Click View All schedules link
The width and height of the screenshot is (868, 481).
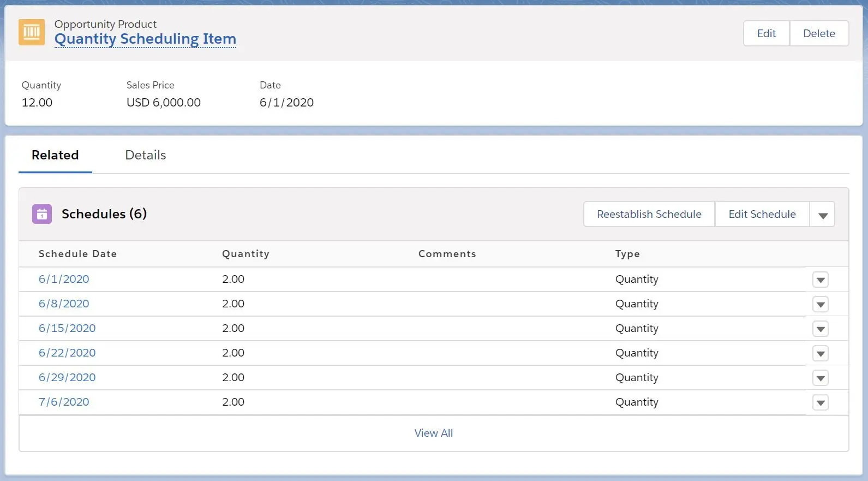coord(434,433)
